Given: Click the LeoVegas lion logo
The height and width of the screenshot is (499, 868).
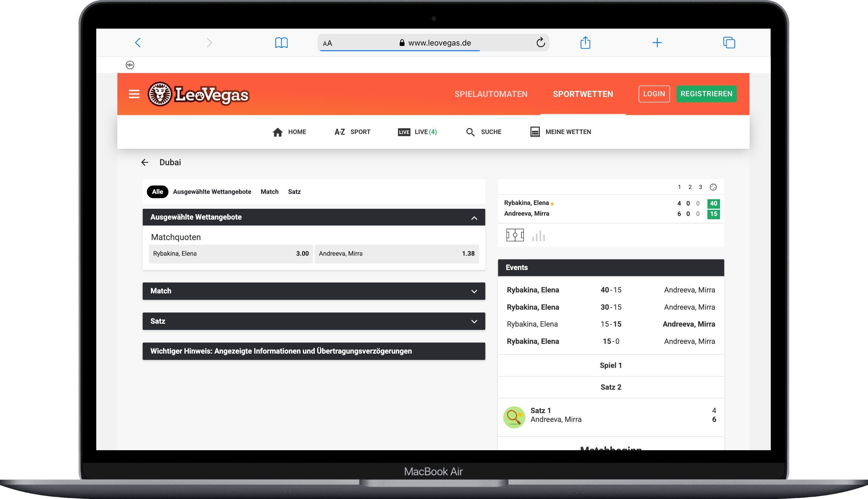Looking at the screenshot, I should coord(160,94).
